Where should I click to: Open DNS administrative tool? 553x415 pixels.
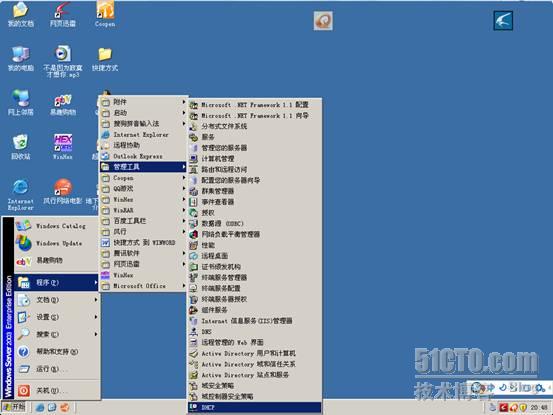click(x=255, y=332)
